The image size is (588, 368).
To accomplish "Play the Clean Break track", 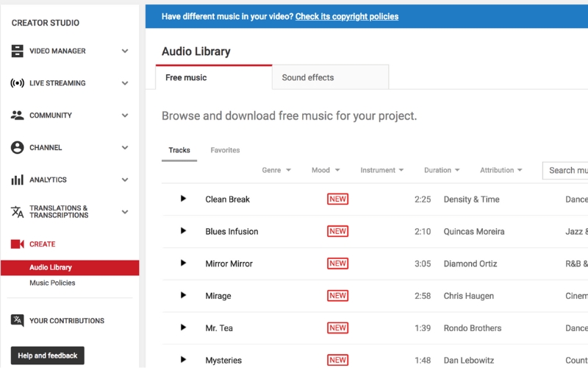I will [x=183, y=198].
